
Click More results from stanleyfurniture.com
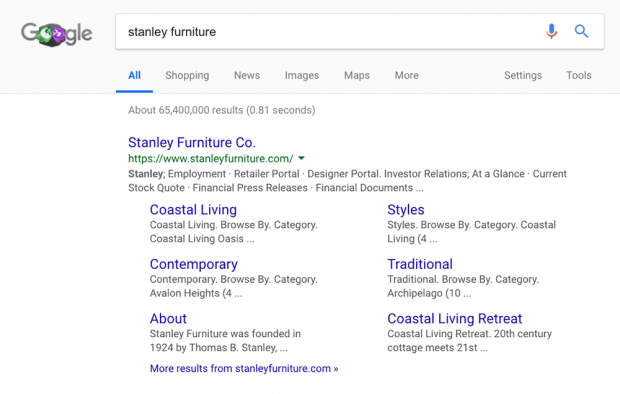tap(244, 369)
